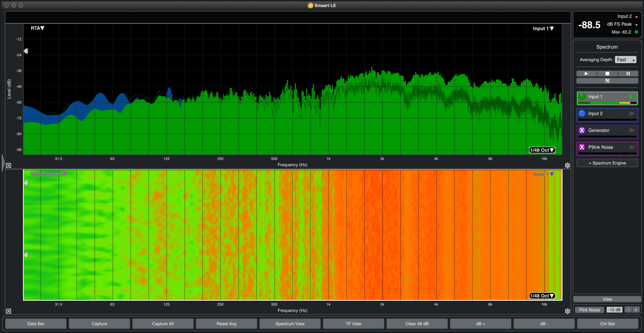Start Input 2 engine with its arrow

(x=632, y=113)
